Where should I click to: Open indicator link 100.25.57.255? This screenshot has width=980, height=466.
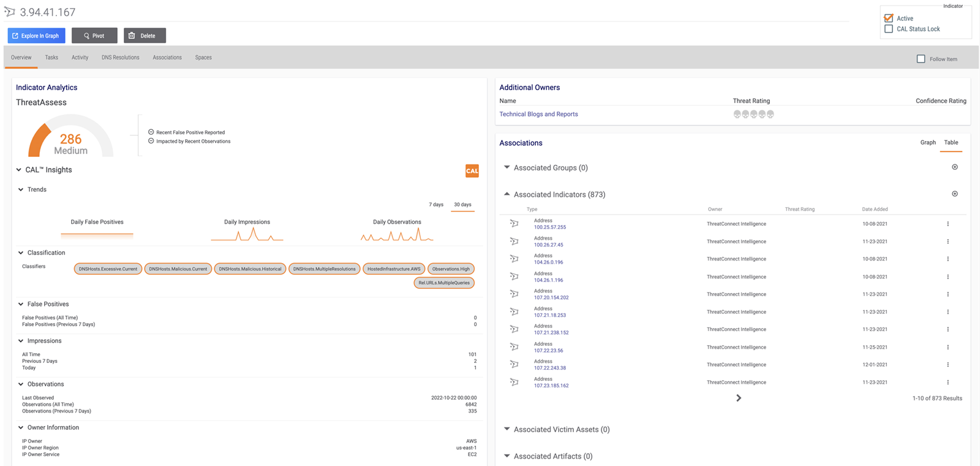(x=550, y=227)
